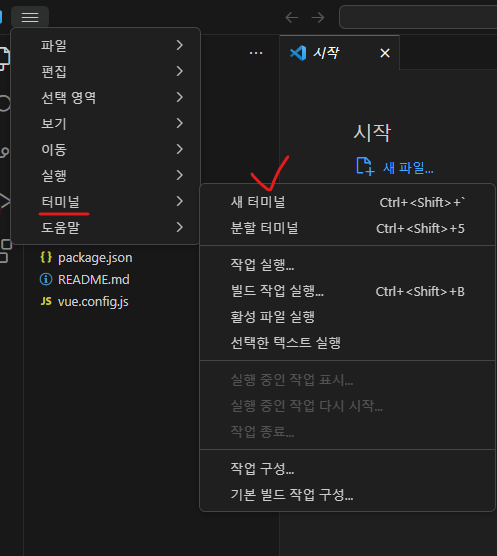Viewport: 497px width, 556px height.
Task: Click the hamburger application menu button
Action: tap(30, 17)
